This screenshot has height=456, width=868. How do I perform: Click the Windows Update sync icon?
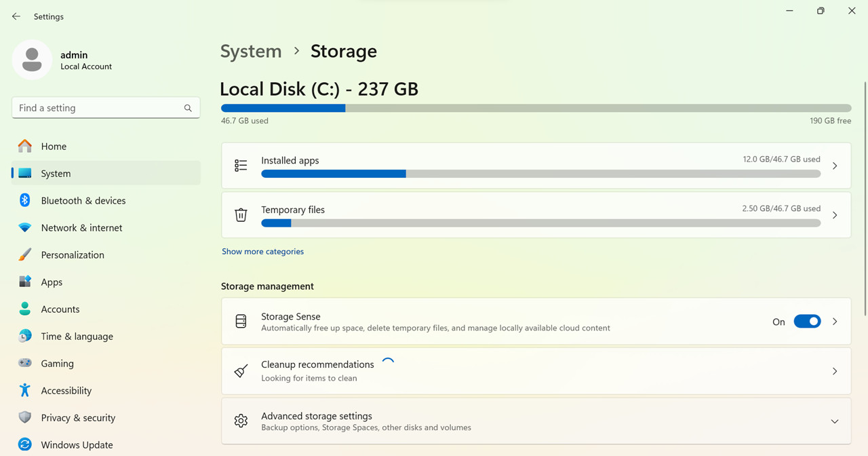click(25, 444)
